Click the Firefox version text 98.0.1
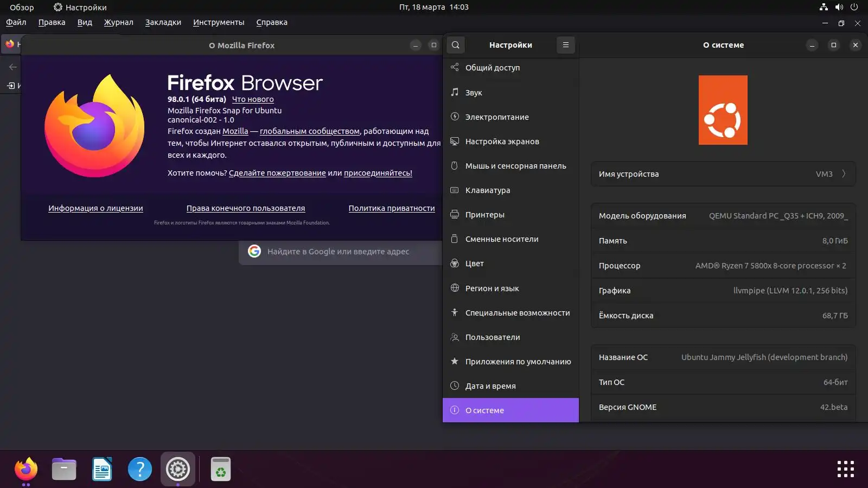868x488 pixels. pos(197,99)
